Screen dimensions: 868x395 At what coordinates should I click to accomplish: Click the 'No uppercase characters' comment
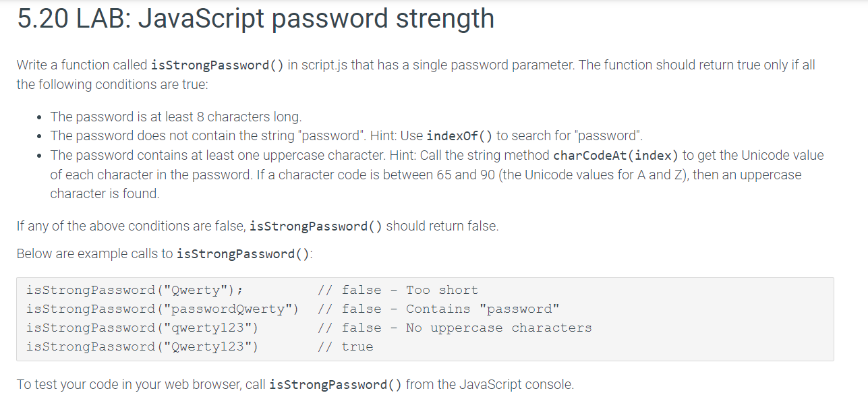[x=499, y=328]
